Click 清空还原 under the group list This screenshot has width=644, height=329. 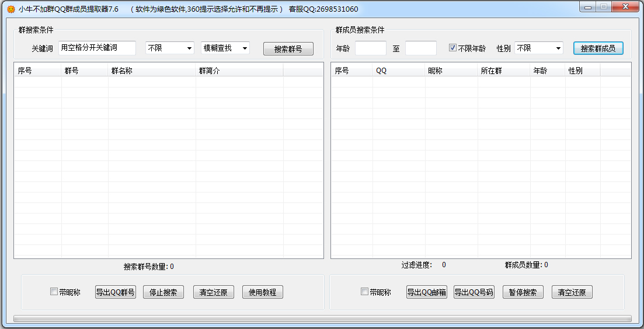click(213, 292)
